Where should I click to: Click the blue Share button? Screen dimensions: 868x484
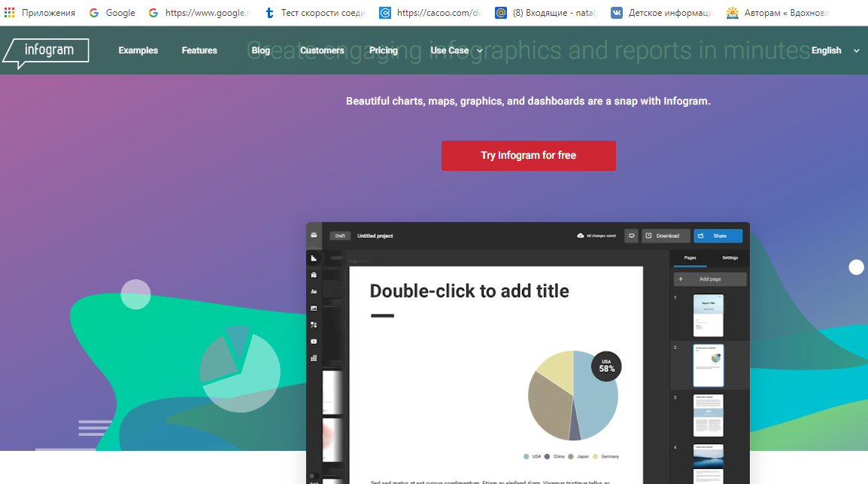(x=718, y=236)
